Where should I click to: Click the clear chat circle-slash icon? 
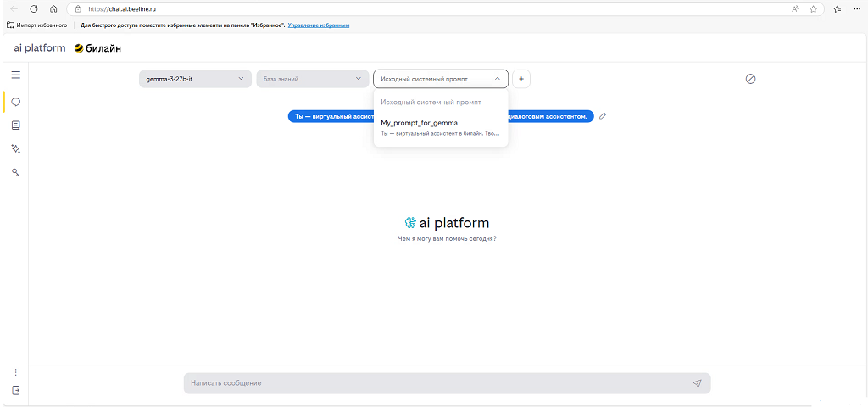click(x=750, y=79)
